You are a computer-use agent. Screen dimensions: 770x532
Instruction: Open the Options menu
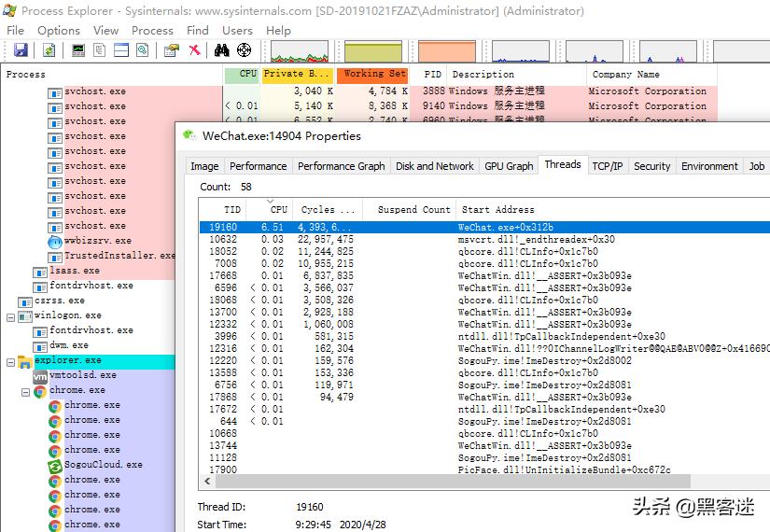[x=58, y=30]
